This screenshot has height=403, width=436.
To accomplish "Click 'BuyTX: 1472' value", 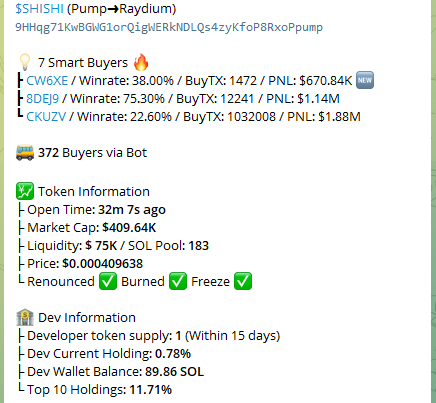I will [221, 81].
